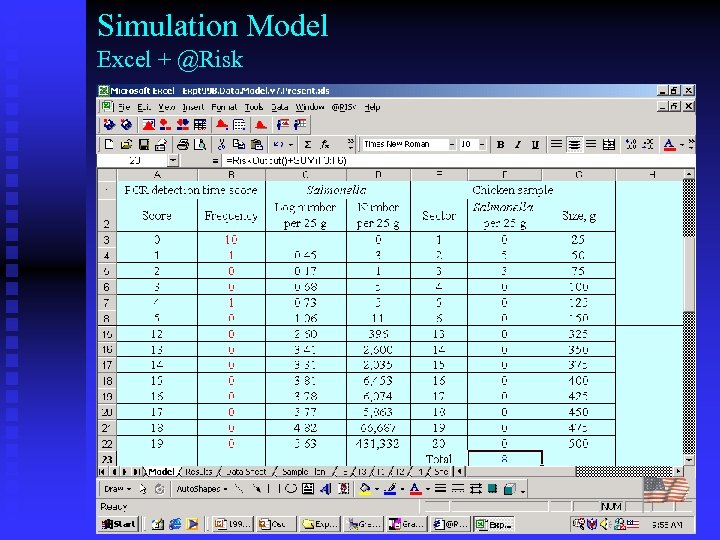Open the Undo history dropdown arrow
This screenshot has width=720, height=540.
click(291, 145)
